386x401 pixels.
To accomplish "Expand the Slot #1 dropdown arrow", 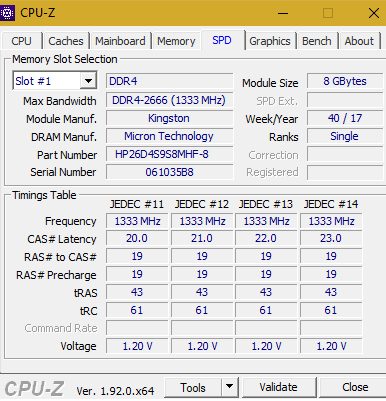I will point(88,81).
